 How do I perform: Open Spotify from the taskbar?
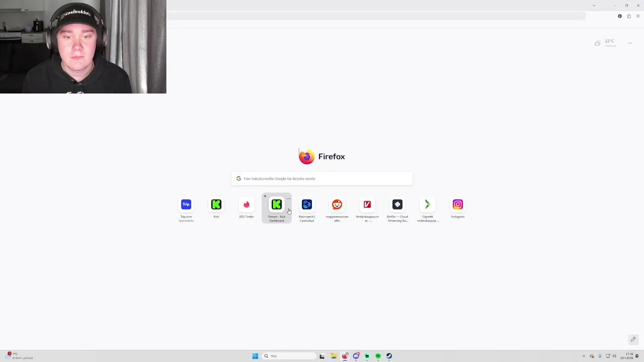pos(378,356)
